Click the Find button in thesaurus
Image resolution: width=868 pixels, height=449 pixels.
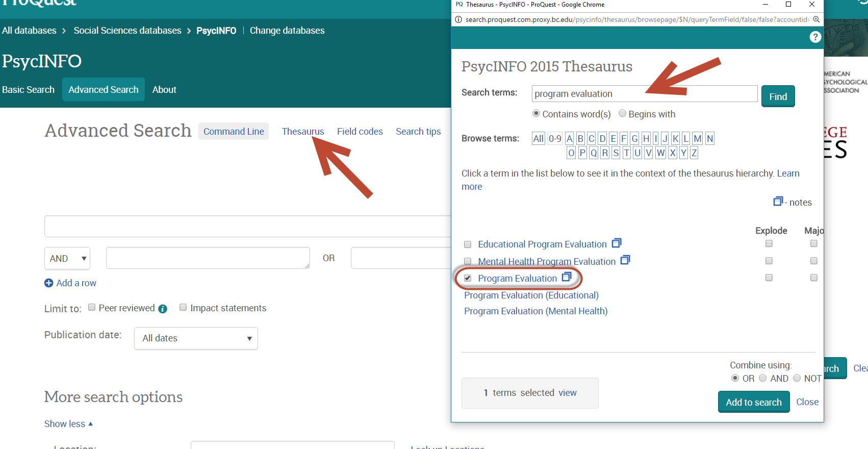pyautogui.click(x=778, y=96)
